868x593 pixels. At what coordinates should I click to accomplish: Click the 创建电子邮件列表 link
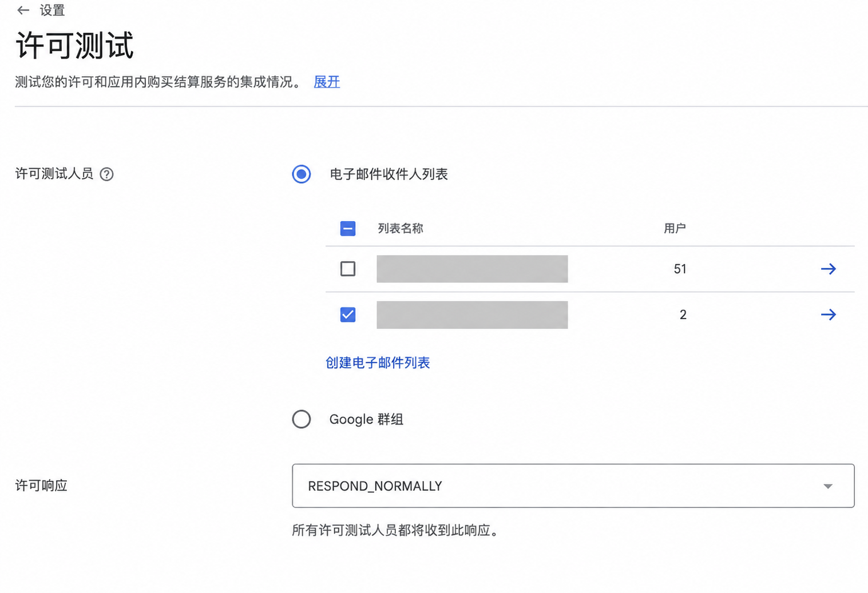click(x=378, y=363)
